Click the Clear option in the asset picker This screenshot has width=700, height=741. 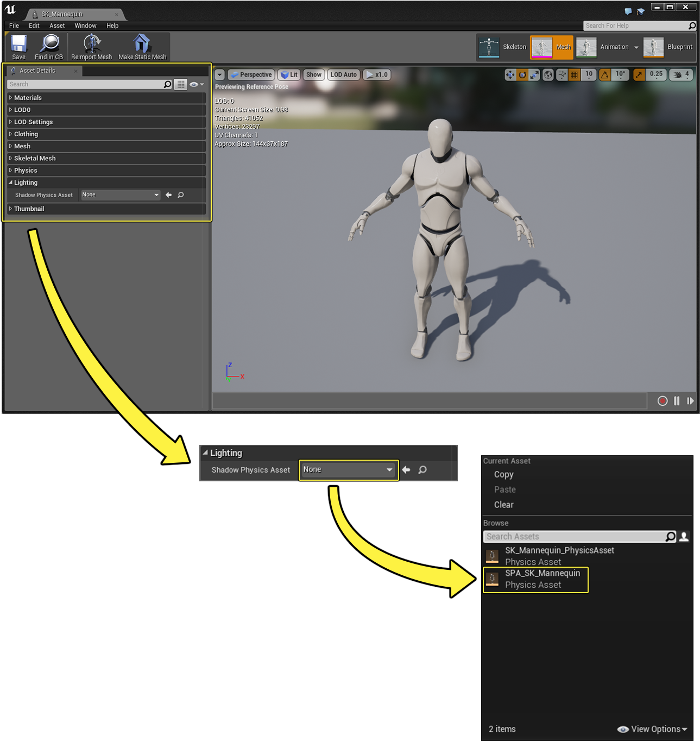point(503,505)
